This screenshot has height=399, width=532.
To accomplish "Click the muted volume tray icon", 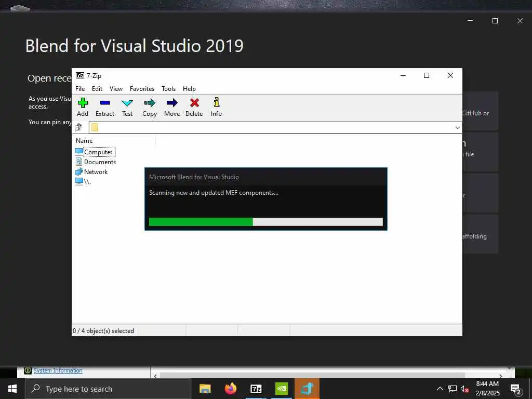I will point(465,389).
